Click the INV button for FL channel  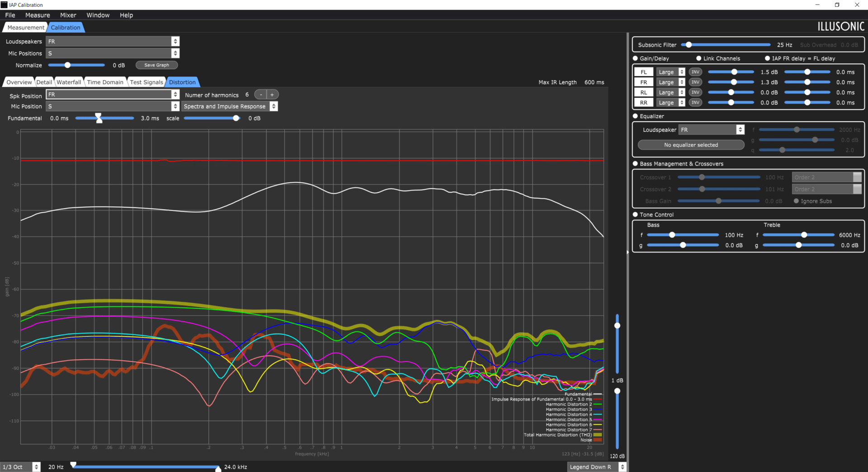tap(695, 72)
